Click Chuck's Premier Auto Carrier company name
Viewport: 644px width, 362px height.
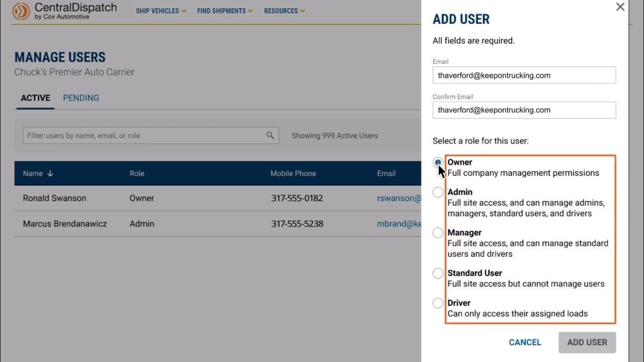[74, 72]
